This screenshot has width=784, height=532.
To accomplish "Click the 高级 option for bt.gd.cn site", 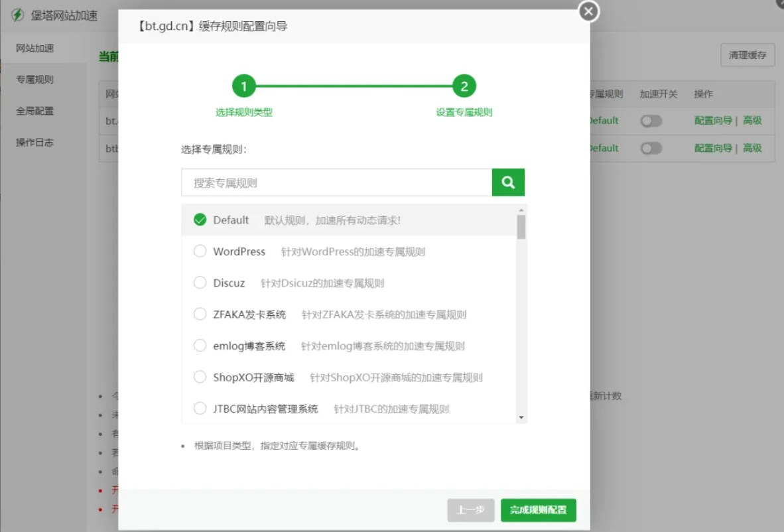I will click(x=753, y=121).
